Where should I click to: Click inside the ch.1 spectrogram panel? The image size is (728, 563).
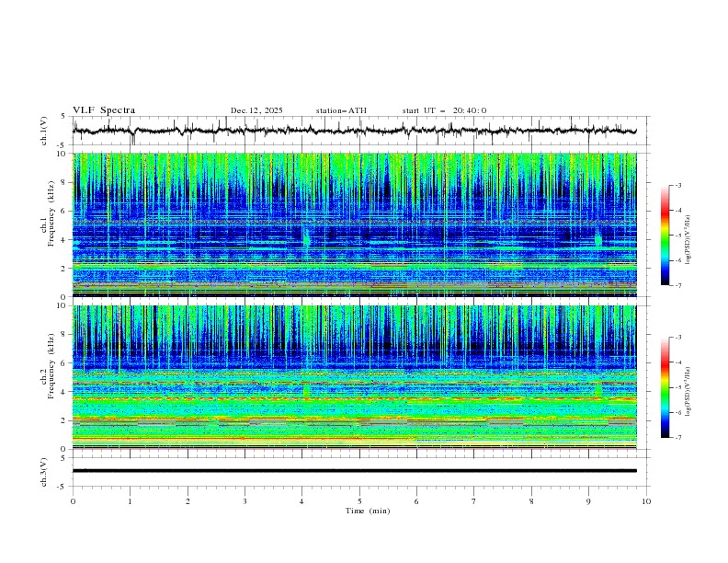click(354, 224)
